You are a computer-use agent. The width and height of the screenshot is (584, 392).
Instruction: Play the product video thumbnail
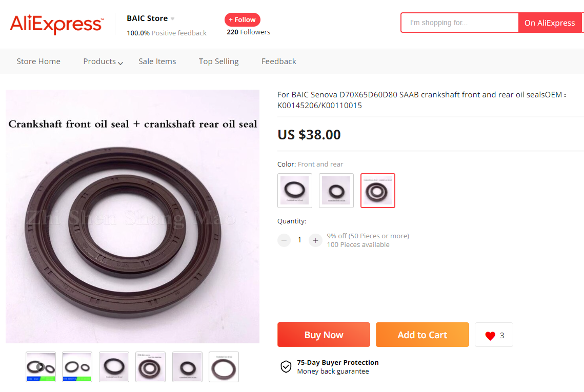[x=41, y=367]
